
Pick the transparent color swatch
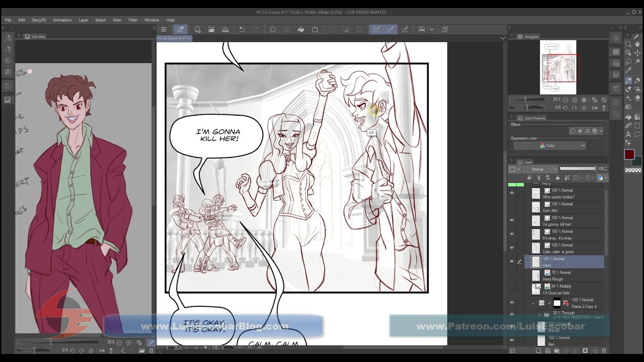click(633, 170)
